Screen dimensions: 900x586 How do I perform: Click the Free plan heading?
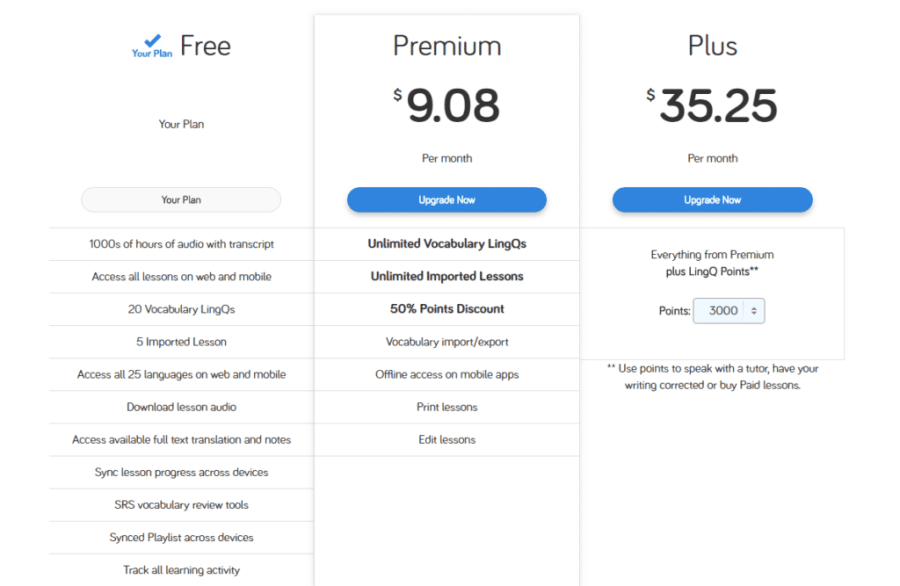205,46
